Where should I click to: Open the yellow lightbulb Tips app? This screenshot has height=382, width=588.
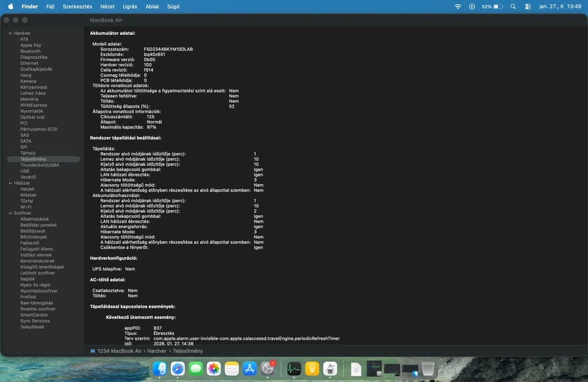pos(312,369)
